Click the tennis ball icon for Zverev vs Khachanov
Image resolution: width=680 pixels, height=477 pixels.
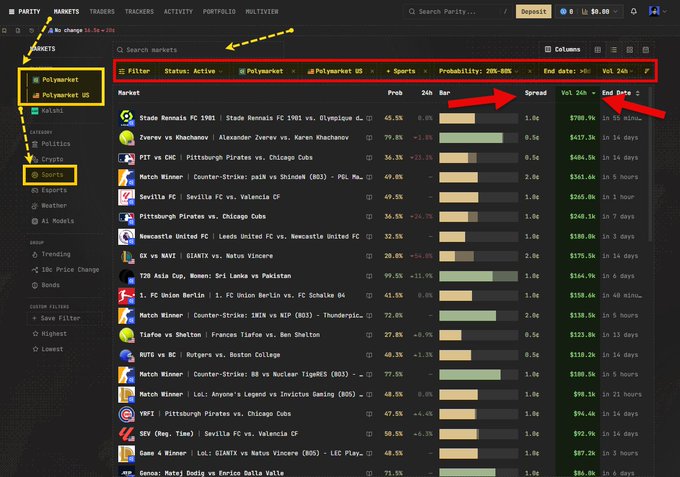127,138
